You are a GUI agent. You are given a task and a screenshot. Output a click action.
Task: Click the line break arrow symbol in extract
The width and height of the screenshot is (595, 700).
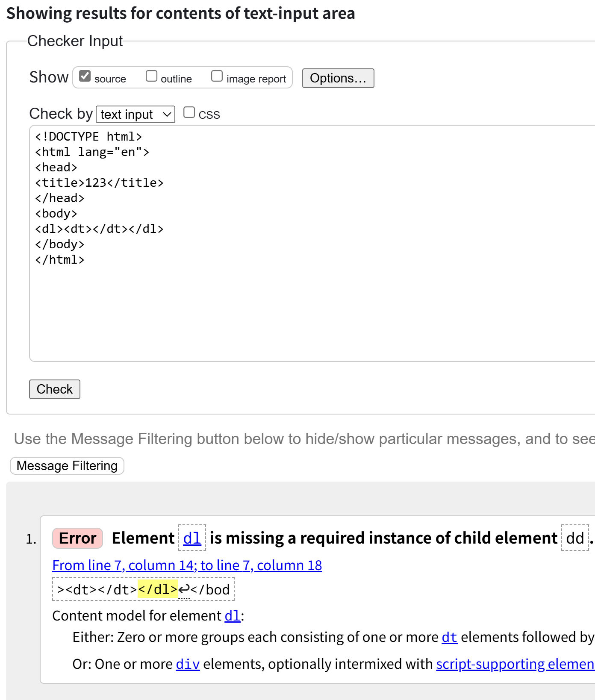tap(184, 590)
